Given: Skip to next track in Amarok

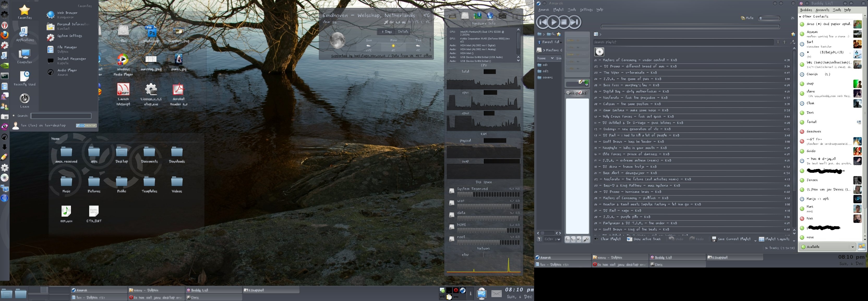Looking at the screenshot, I should (x=575, y=22).
